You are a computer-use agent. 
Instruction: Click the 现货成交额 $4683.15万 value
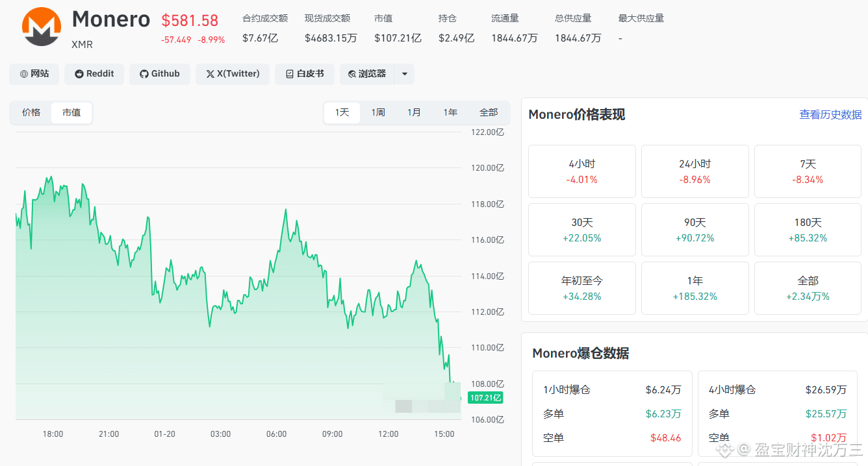tap(331, 38)
